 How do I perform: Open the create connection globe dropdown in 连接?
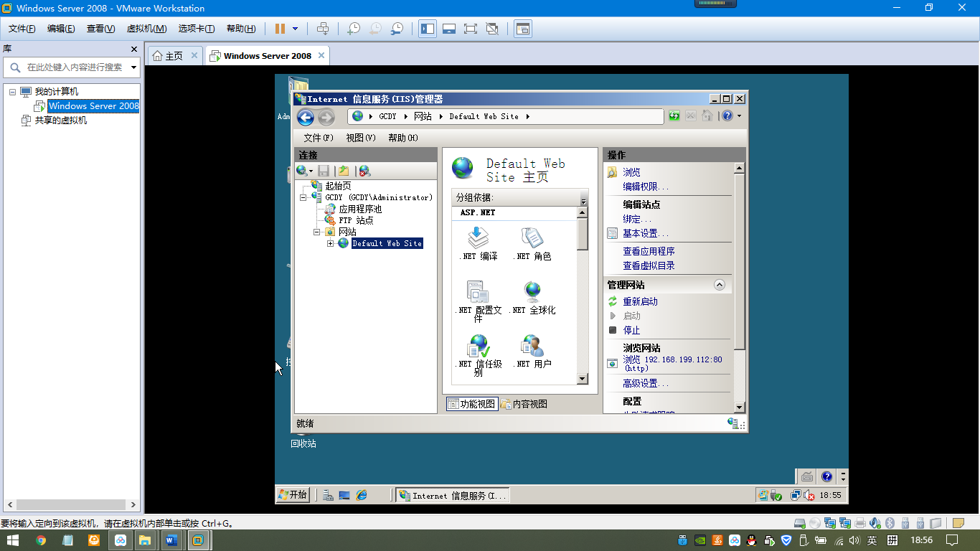click(x=305, y=171)
